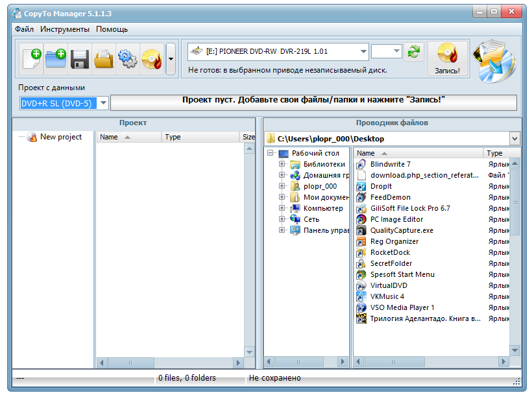The height and width of the screenshot is (393, 532).
Task: Expand the Панель управления tree node
Action: (x=282, y=230)
